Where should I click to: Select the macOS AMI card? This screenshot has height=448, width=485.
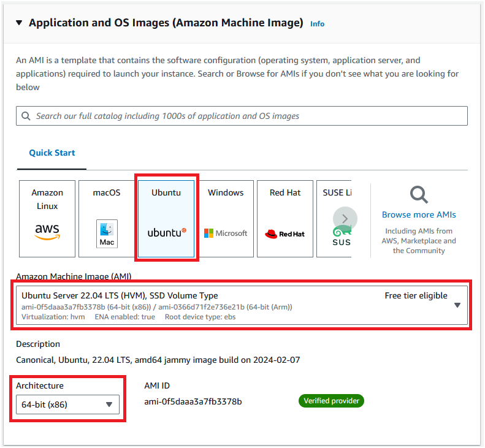point(107,219)
